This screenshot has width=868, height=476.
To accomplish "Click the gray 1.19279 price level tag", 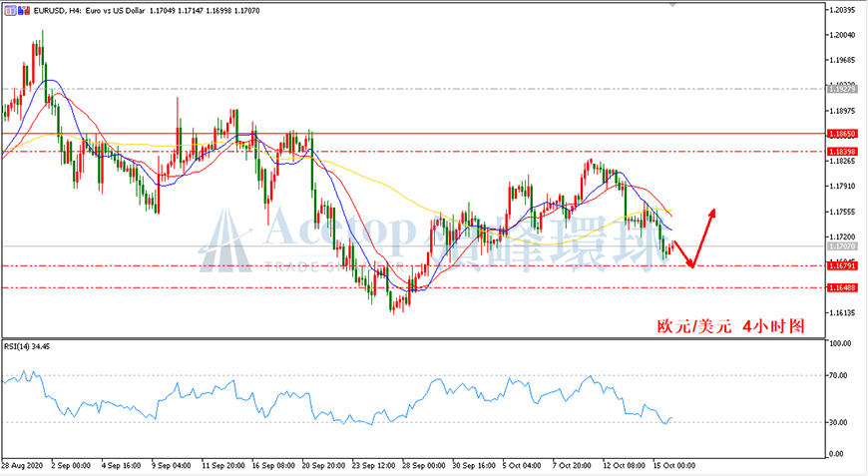I will tap(842, 89).
